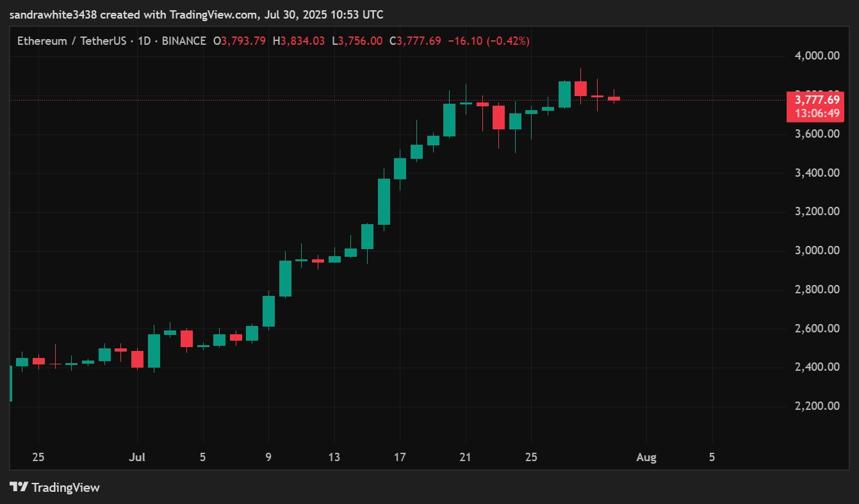Image resolution: width=859 pixels, height=504 pixels.
Task: Click the 13 date axis label
Action: (334, 458)
